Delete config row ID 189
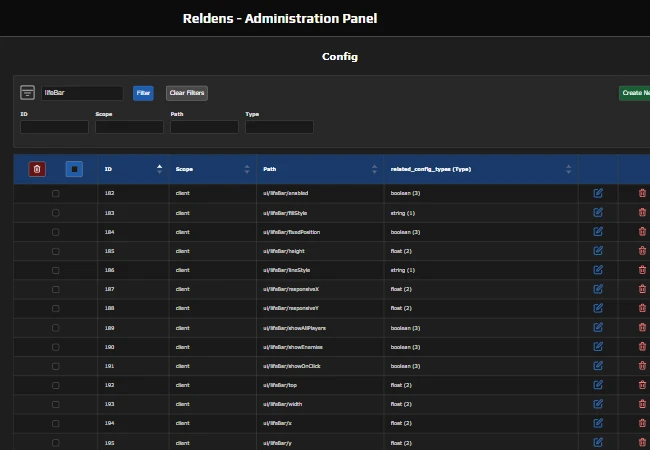This screenshot has width=650, height=450. pyautogui.click(x=642, y=327)
